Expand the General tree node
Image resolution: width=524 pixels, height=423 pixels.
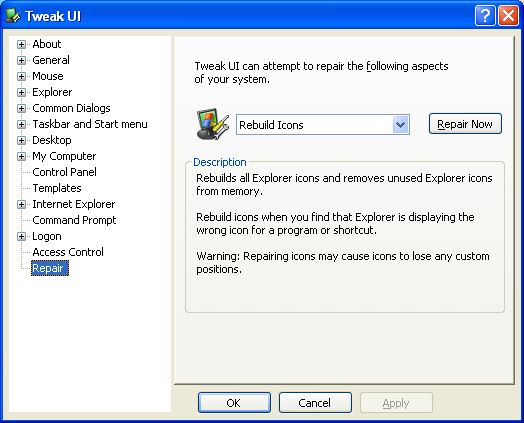21,60
